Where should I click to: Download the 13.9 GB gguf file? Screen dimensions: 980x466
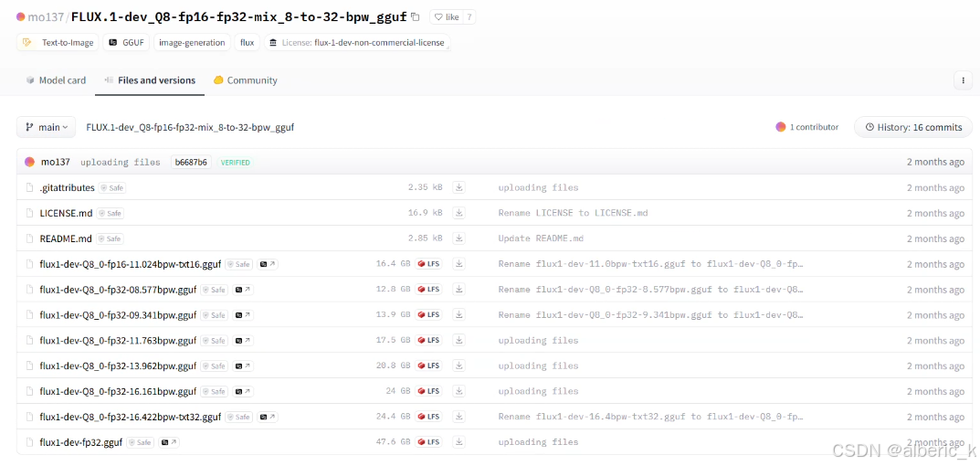(459, 314)
